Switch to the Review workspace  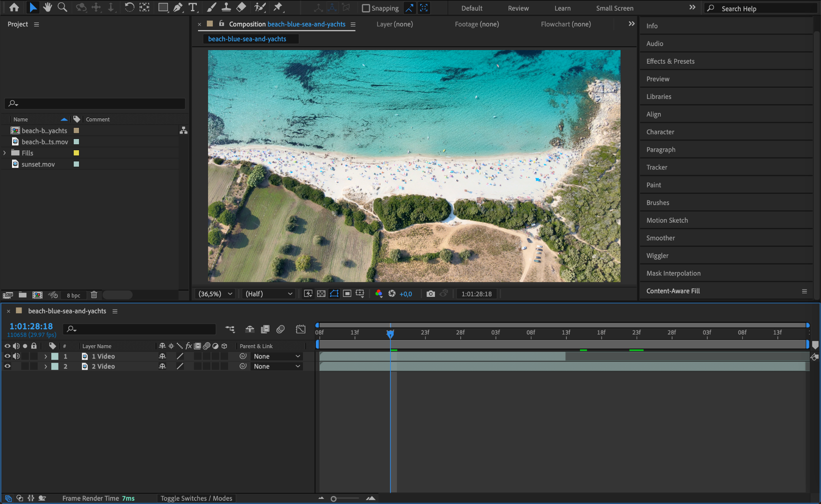518,8
